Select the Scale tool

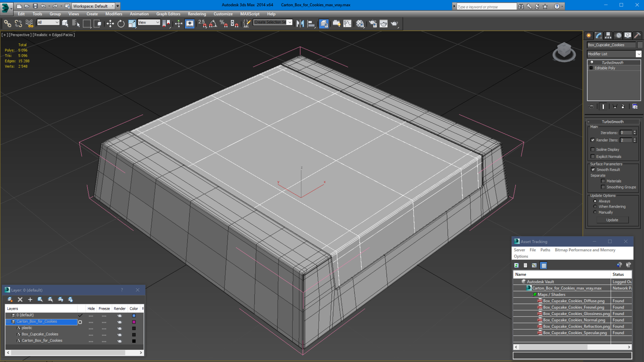point(132,24)
